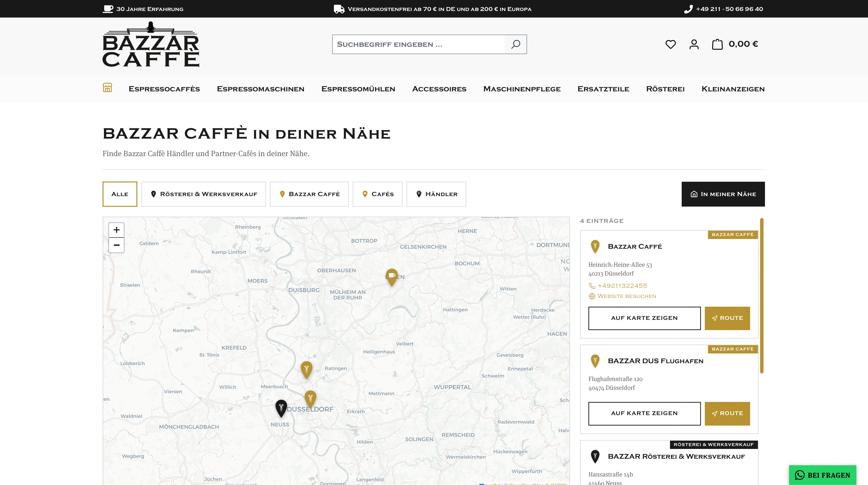868x485 pixels.
Task: Open the Kleinanzeigen menu
Action: [733, 89]
